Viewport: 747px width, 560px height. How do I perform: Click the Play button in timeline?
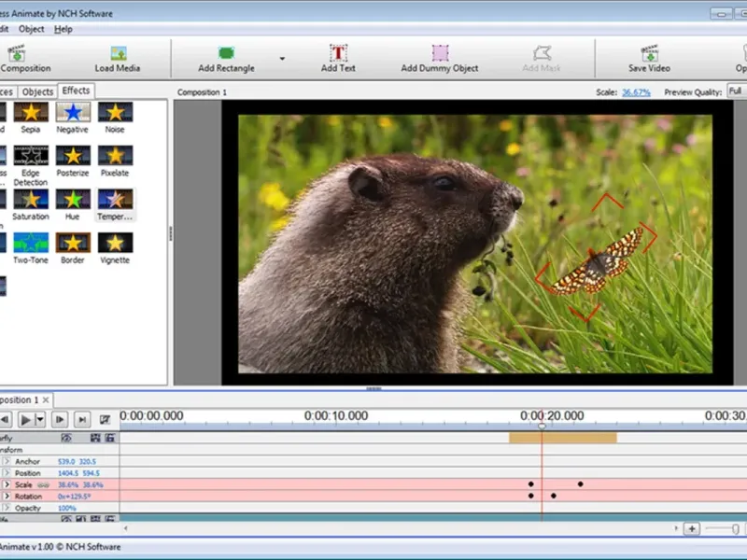(26, 420)
